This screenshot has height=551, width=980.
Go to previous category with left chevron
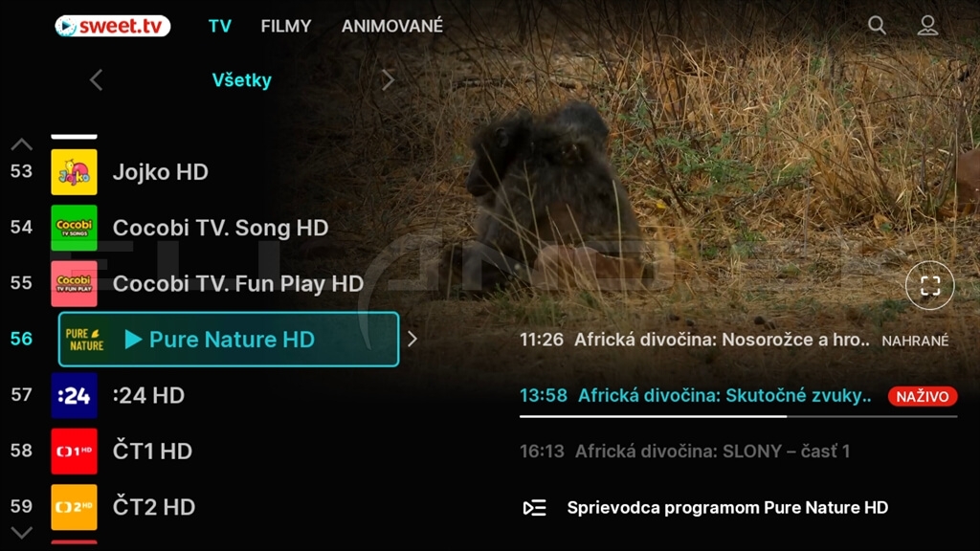click(x=96, y=80)
